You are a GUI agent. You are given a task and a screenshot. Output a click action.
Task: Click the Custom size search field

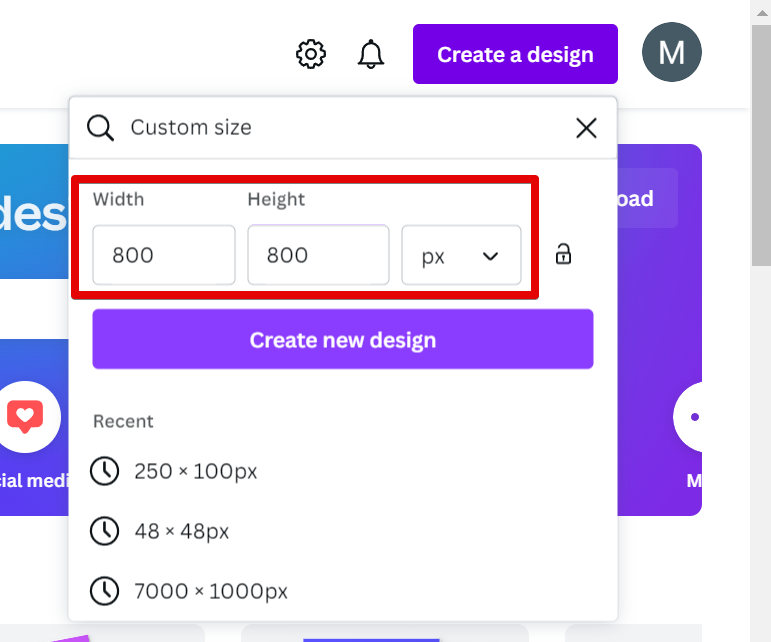340,128
